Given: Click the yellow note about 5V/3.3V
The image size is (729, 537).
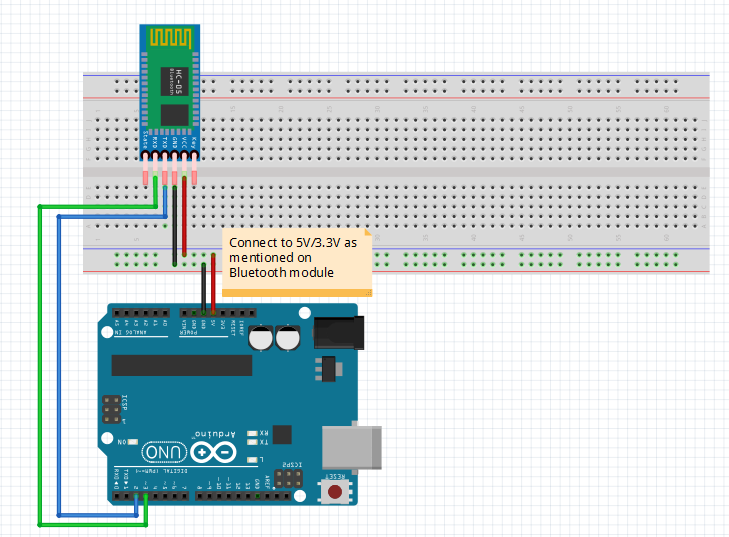Looking at the screenshot, I should [296, 262].
